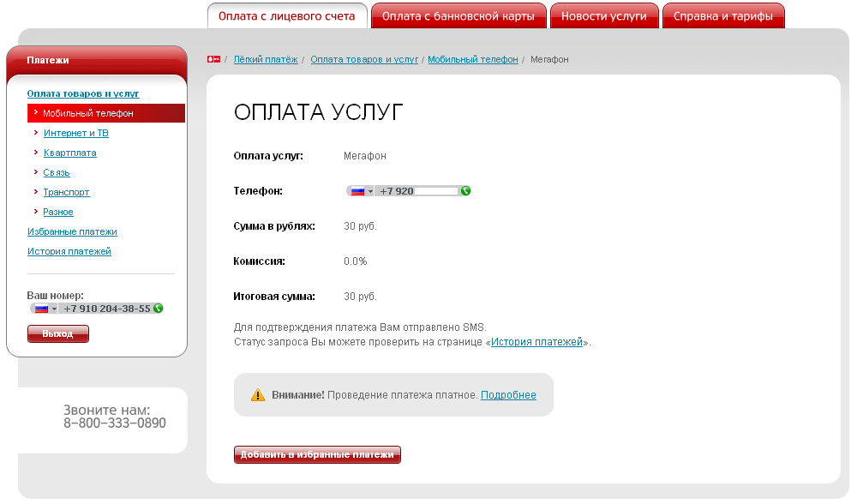Open Транспорт payments in sidebar
Screen dimensions: 857x504
pyautogui.click(x=66, y=192)
